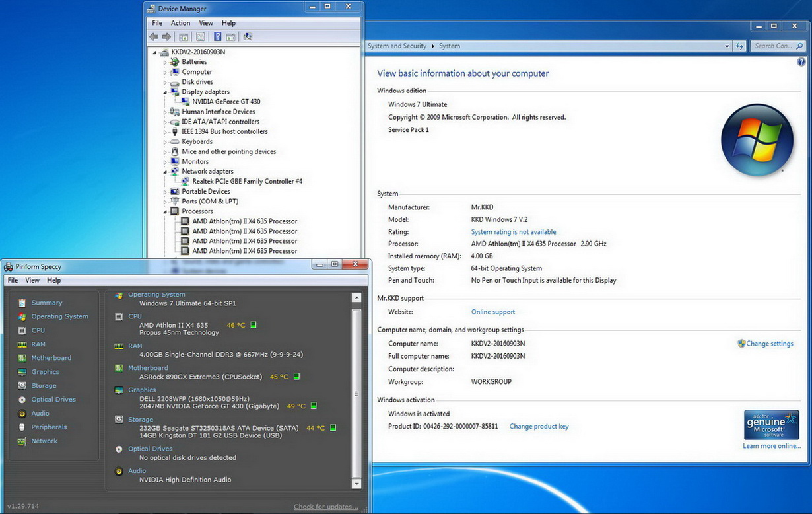Open Network in Speccy's sidebar
Viewport: 812px width, 514px height.
[x=45, y=441]
